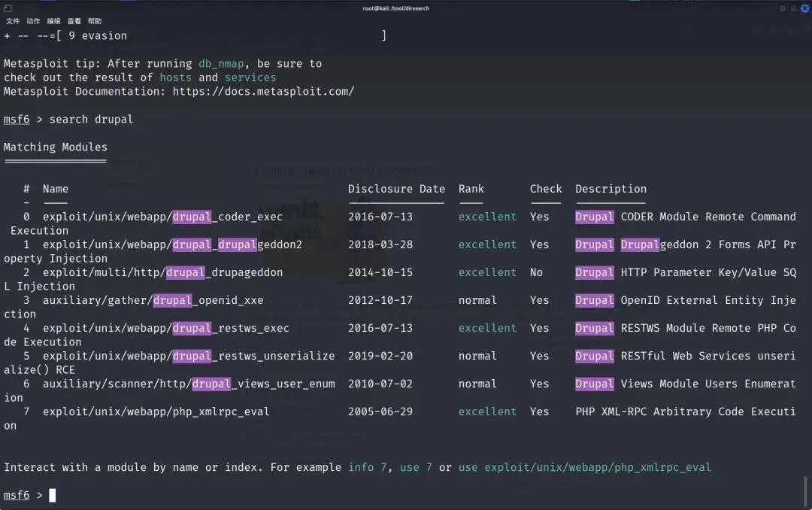Click description 'Drupal CODER Module Remote Command'
Screen dimensions: 812x510
tap(686, 217)
